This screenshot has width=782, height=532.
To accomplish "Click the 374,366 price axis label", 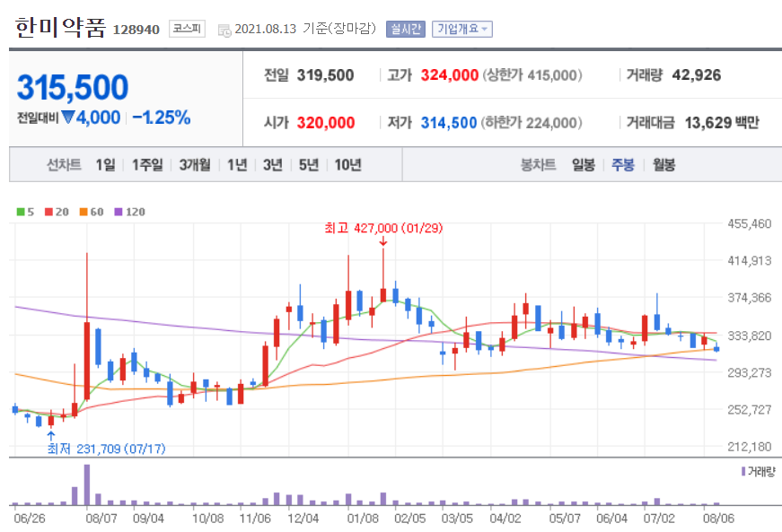I will [x=749, y=298].
